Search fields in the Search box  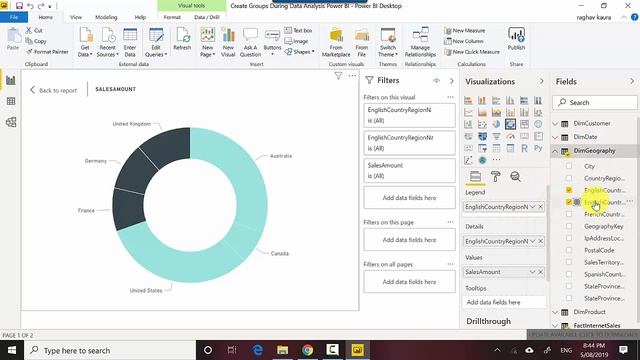point(595,102)
